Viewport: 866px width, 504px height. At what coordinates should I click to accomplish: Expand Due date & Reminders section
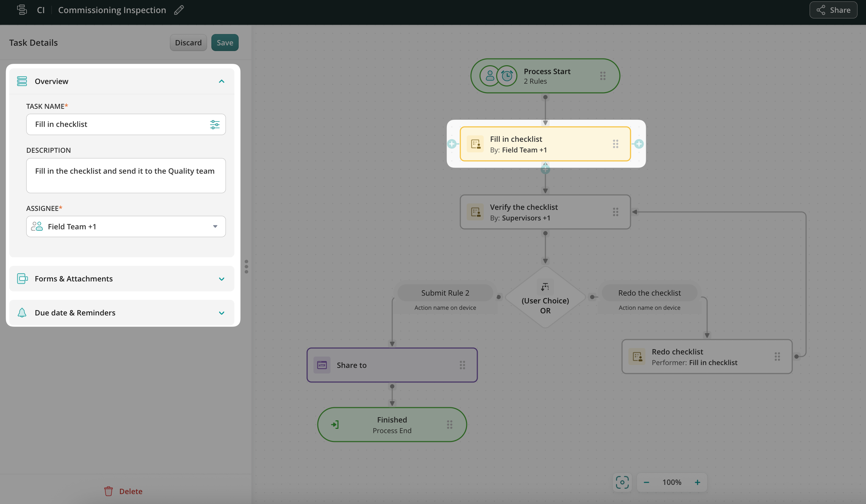point(222,313)
